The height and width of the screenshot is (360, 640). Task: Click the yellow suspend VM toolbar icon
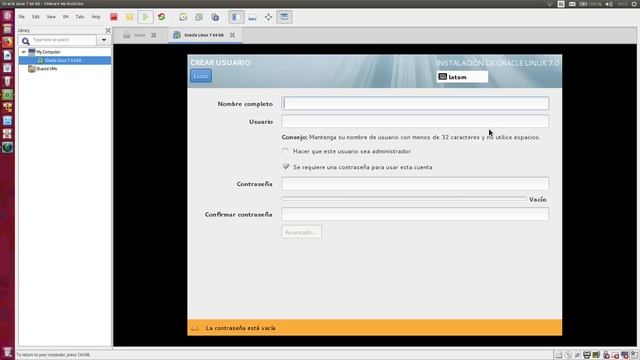pos(129,17)
